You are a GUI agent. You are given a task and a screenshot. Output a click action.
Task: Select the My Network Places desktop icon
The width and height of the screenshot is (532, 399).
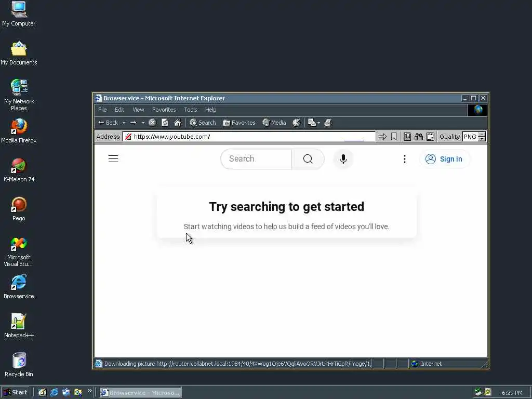tap(19, 95)
